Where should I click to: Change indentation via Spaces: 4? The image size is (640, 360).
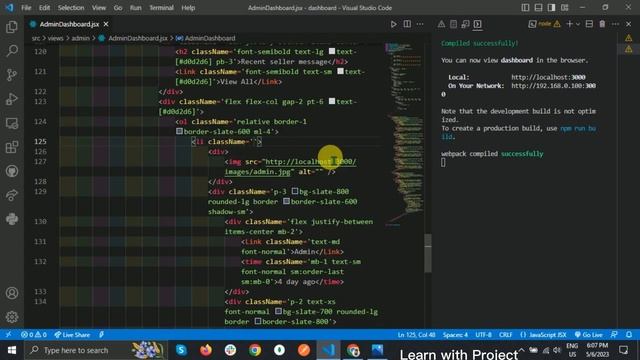pos(455,334)
